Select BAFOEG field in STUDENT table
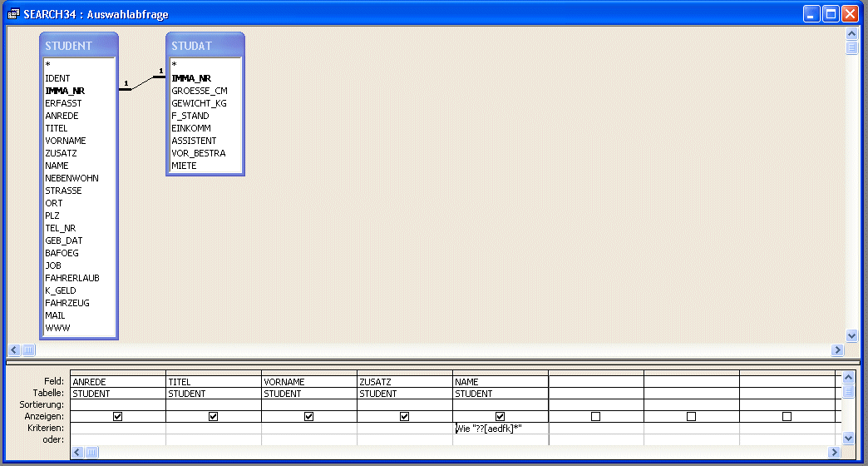The height and width of the screenshot is (466, 868). click(62, 253)
